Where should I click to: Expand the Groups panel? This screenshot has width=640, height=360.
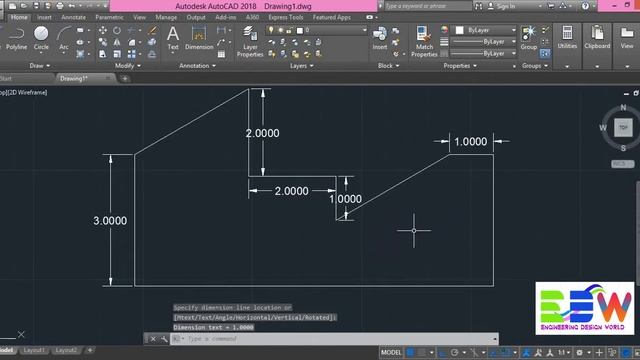tap(535, 66)
